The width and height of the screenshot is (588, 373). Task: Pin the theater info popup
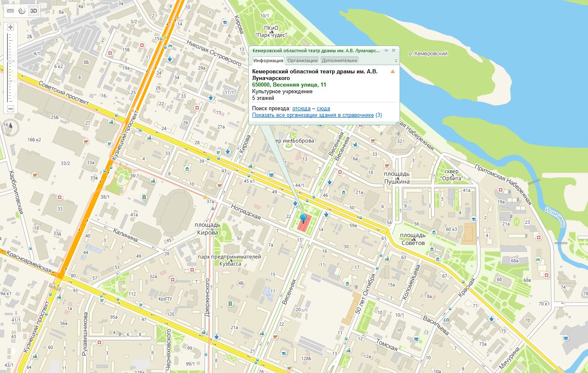[x=386, y=51]
